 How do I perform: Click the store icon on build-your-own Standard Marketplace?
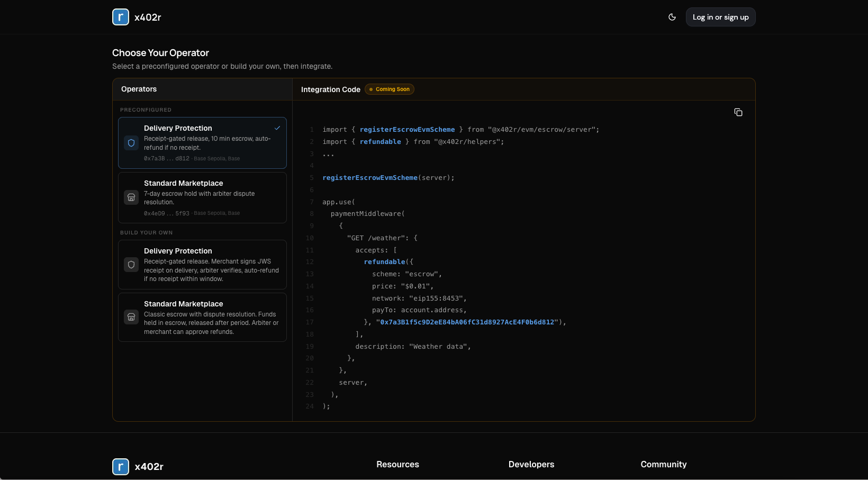[x=131, y=317]
